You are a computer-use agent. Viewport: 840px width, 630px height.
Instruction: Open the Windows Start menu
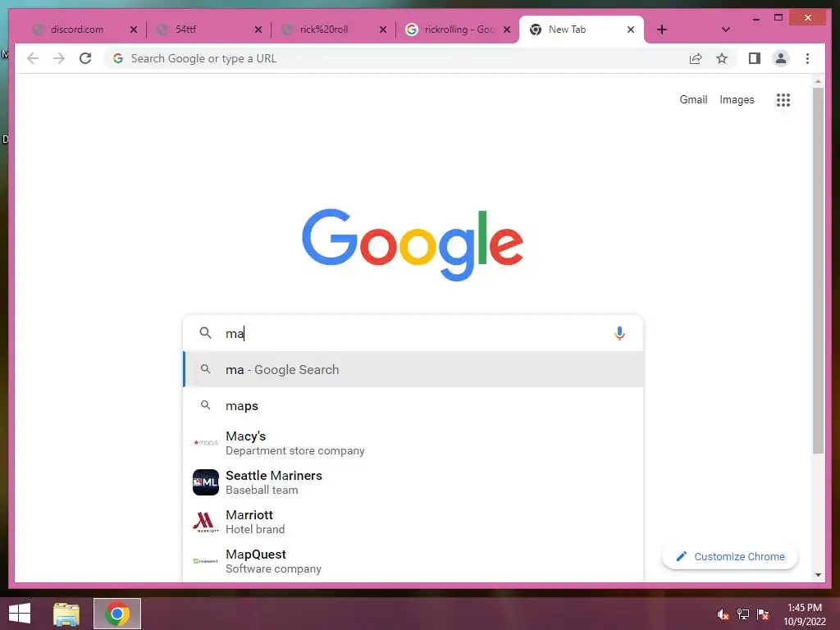[20, 614]
